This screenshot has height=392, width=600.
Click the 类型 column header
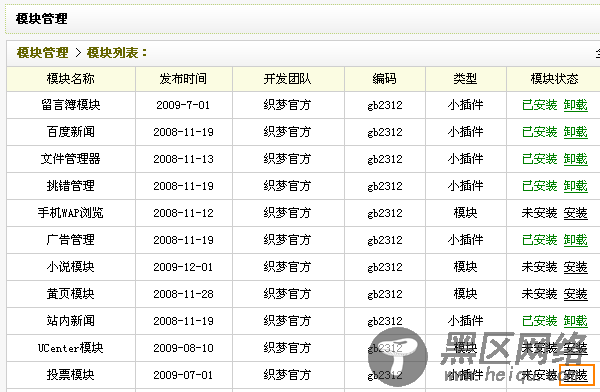click(x=465, y=79)
